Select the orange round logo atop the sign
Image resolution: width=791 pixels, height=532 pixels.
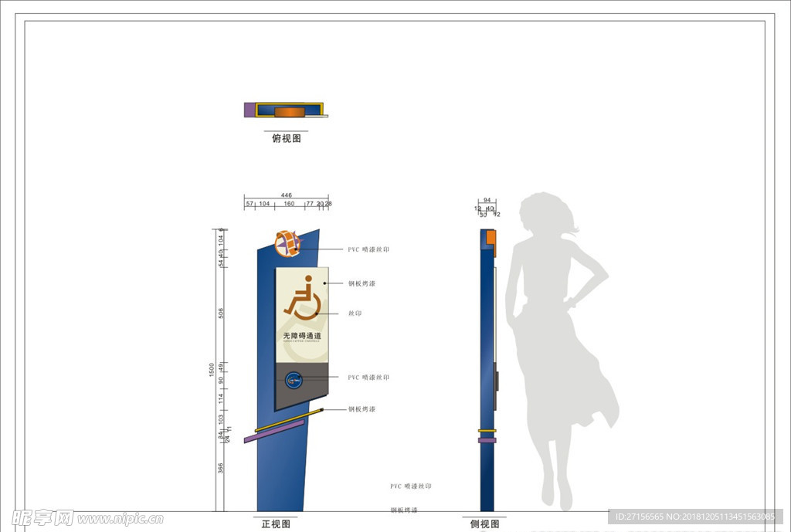[287, 242]
